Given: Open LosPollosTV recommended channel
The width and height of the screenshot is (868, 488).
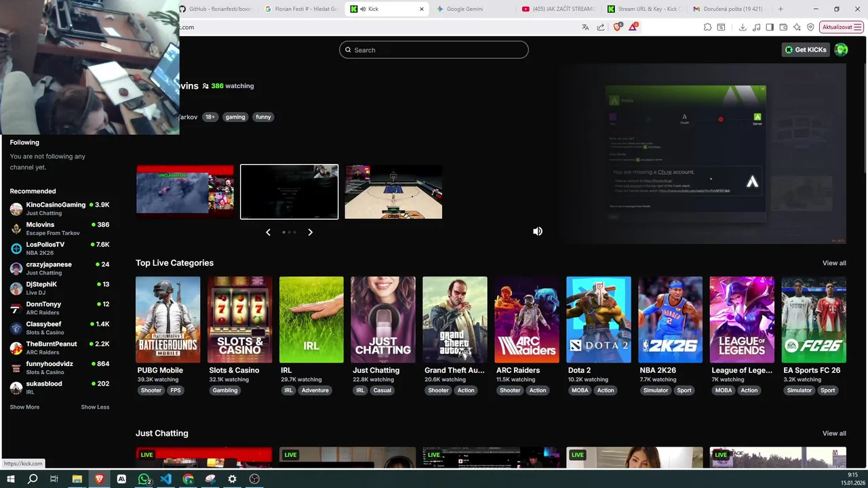Looking at the screenshot, I should click(x=60, y=248).
